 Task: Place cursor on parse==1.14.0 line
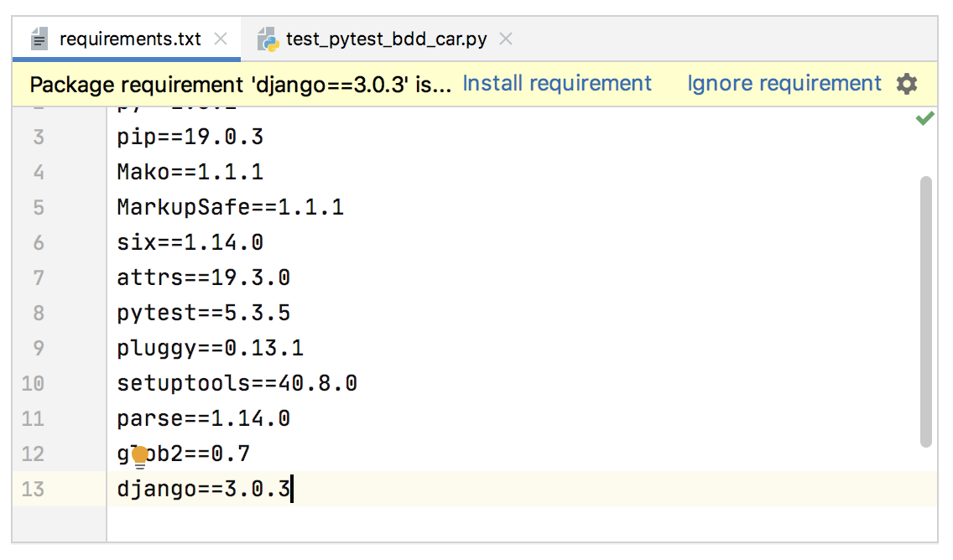[x=204, y=419]
